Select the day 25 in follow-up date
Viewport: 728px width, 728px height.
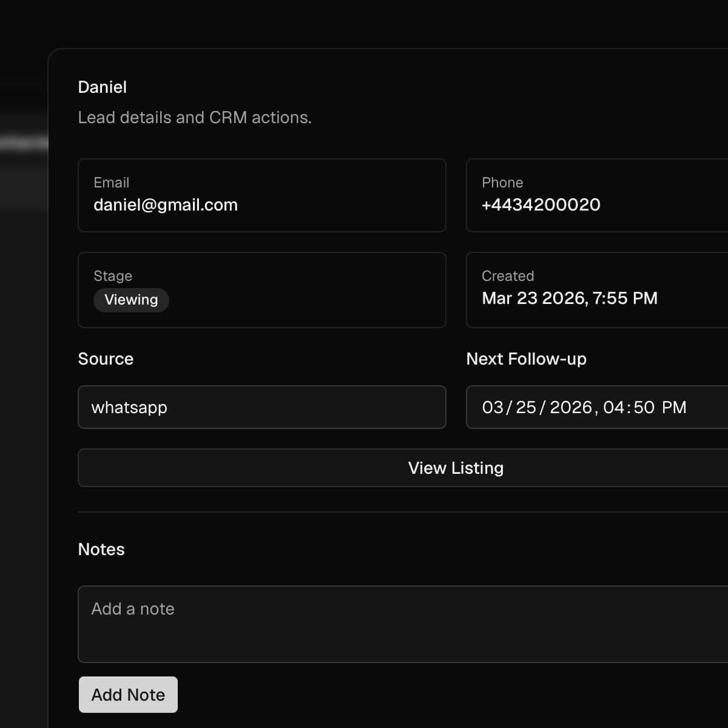[526, 407]
